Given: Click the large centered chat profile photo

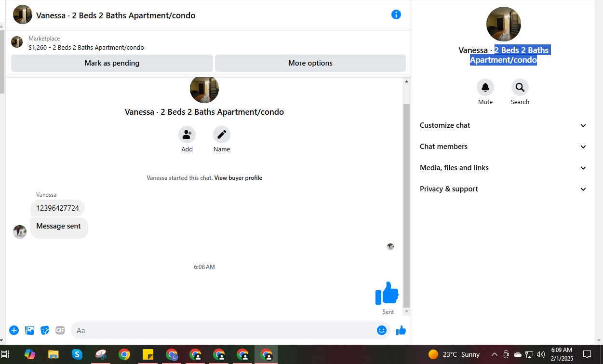Looking at the screenshot, I should coord(204,89).
